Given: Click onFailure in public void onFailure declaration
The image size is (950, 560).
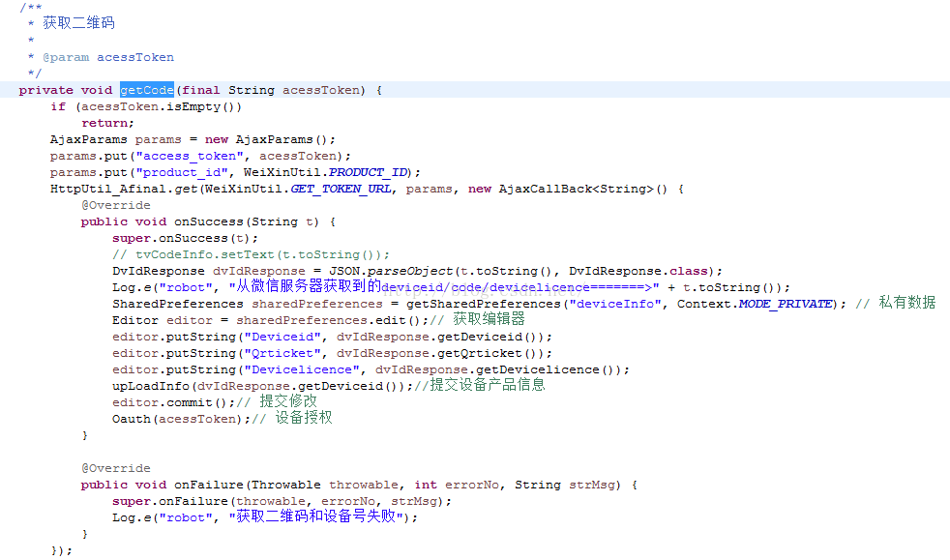Looking at the screenshot, I should 208,485.
